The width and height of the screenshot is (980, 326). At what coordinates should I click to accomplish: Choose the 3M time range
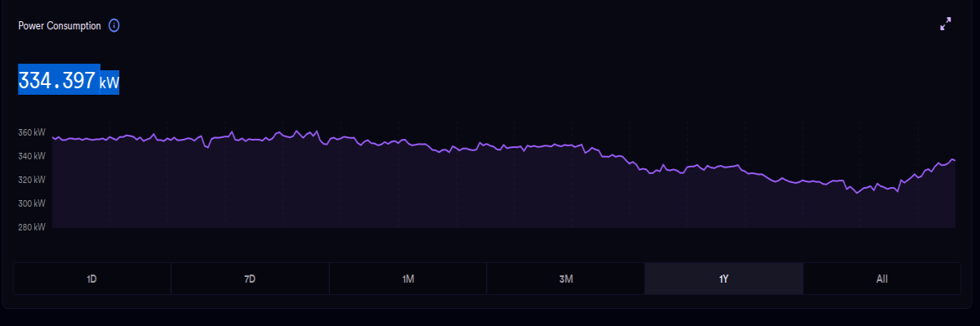(x=566, y=279)
